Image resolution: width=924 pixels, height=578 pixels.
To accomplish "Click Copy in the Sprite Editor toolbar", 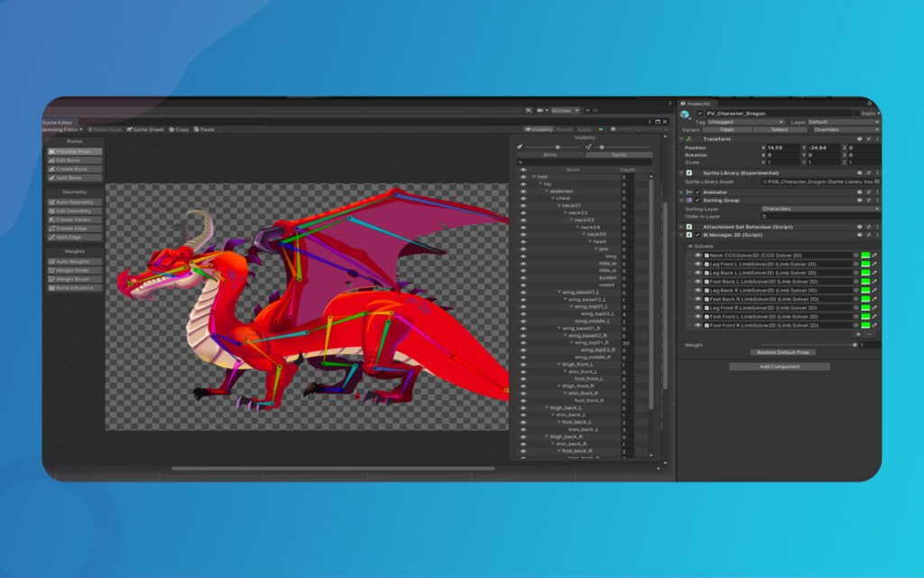I will (x=180, y=129).
